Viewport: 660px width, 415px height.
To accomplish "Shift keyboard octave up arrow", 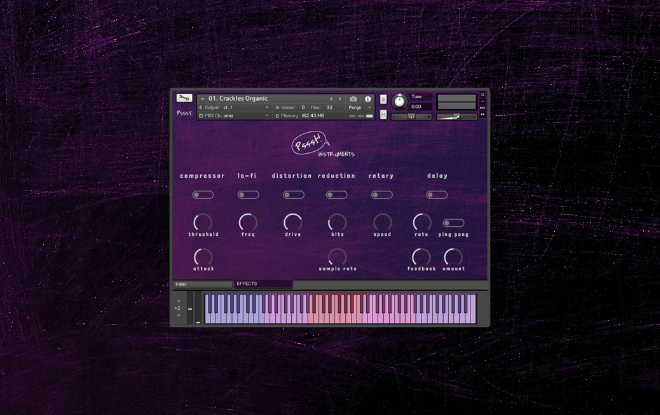I will coord(178,301).
